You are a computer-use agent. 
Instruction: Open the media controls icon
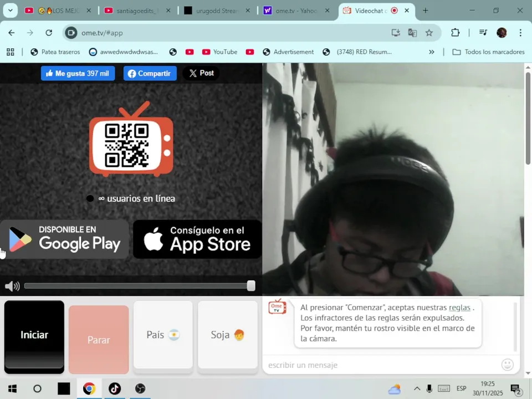click(x=483, y=33)
